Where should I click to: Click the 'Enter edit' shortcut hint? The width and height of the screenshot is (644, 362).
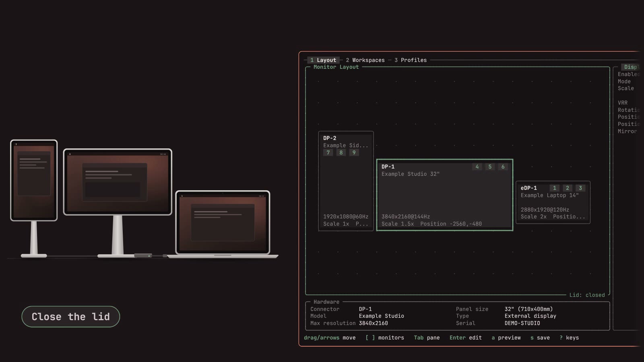click(466, 337)
